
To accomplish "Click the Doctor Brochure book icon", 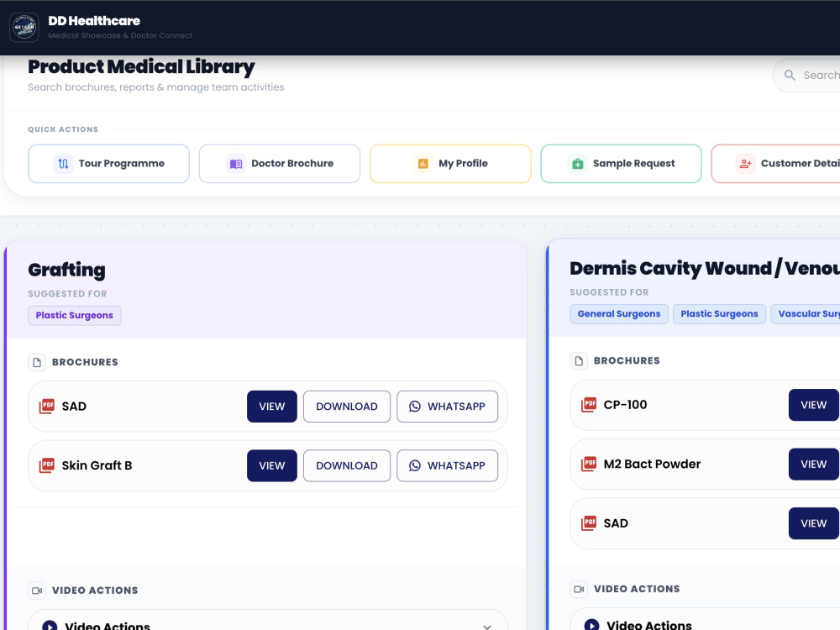I will pyautogui.click(x=236, y=164).
